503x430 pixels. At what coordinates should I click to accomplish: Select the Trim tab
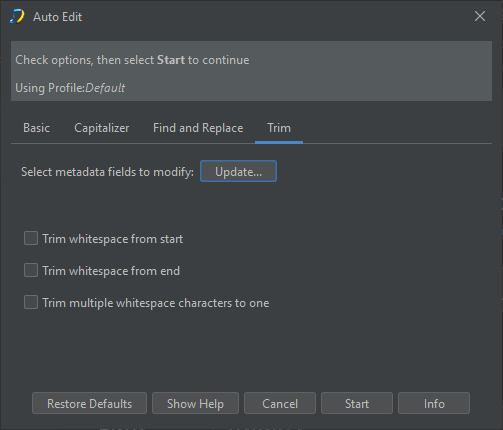click(279, 128)
